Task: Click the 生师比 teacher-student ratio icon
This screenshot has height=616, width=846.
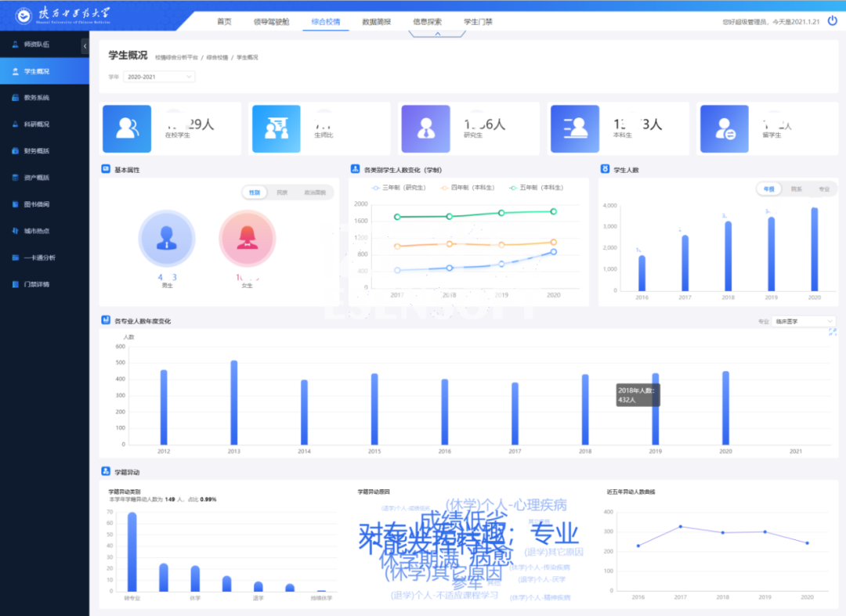Action: point(276,128)
